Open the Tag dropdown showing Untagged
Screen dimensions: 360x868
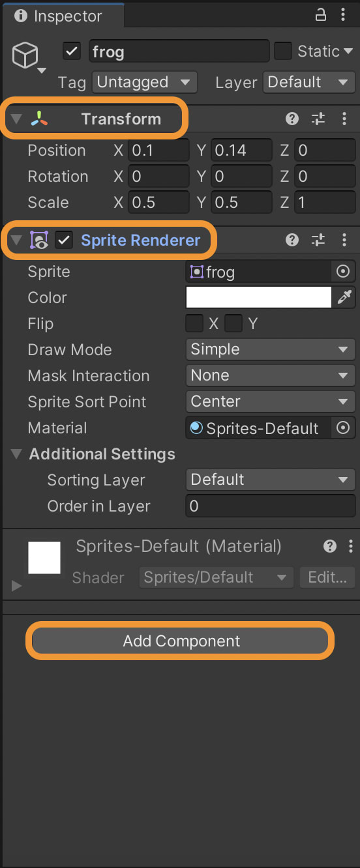click(145, 82)
